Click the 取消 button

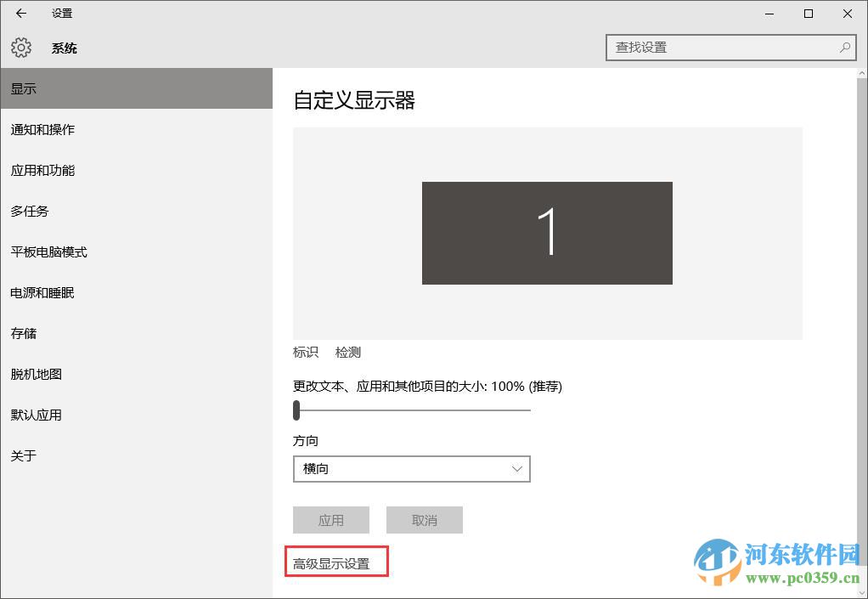(x=424, y=520)
